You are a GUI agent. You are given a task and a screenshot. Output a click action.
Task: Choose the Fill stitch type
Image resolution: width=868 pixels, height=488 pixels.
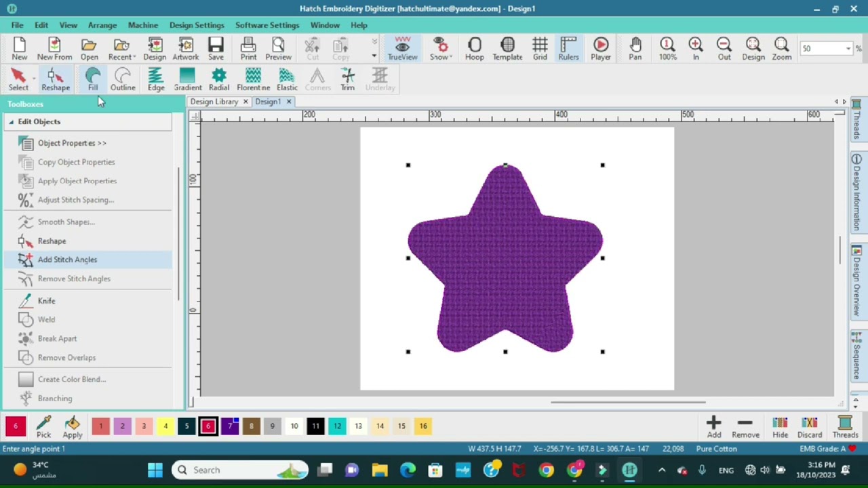coord(93,79)
